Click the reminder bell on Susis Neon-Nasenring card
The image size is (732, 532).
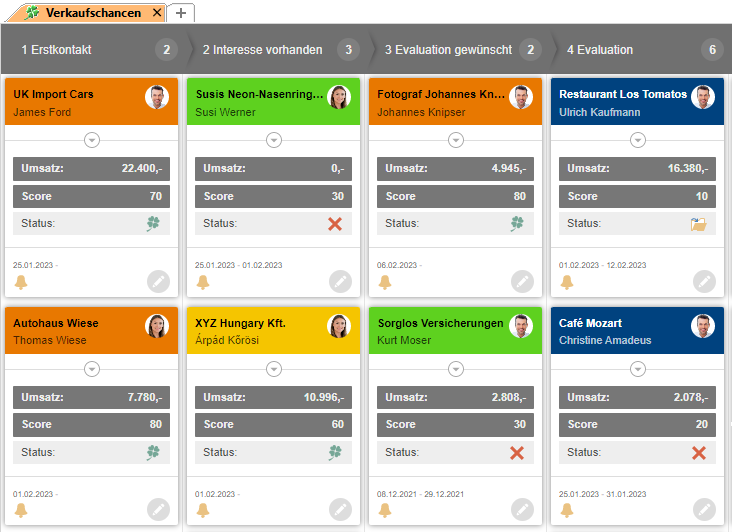203,282
